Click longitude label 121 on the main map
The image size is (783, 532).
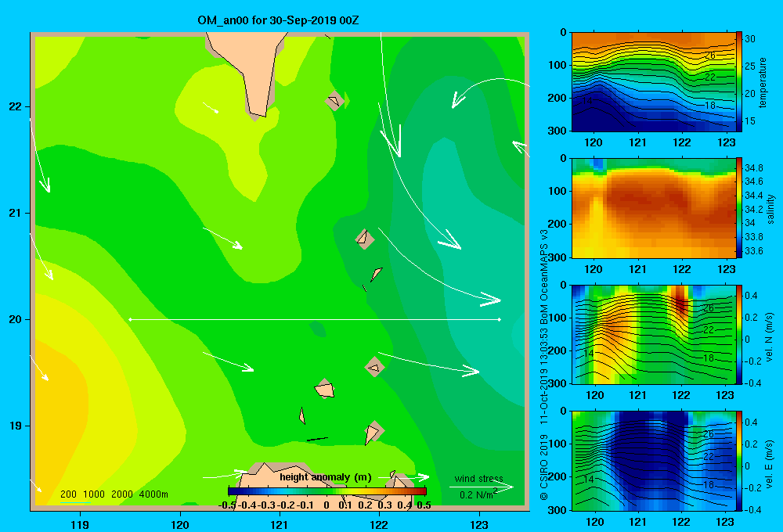coord(280,525)
